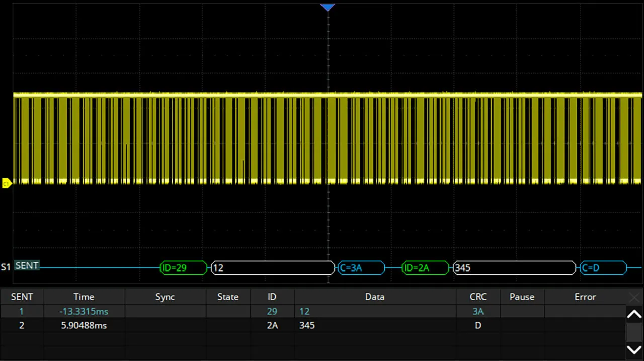Click the CRC column header
644x361 pixels.
(x=478, y=297)
